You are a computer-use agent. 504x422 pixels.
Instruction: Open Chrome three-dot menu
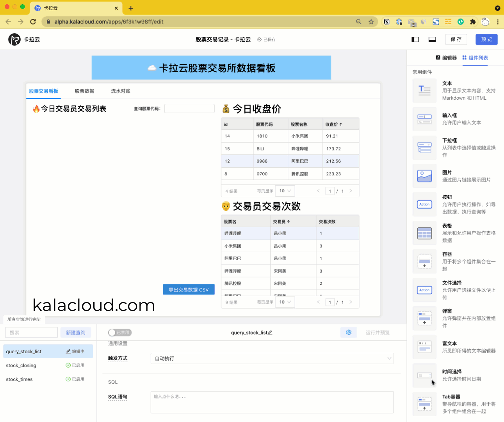coord(498,22)
